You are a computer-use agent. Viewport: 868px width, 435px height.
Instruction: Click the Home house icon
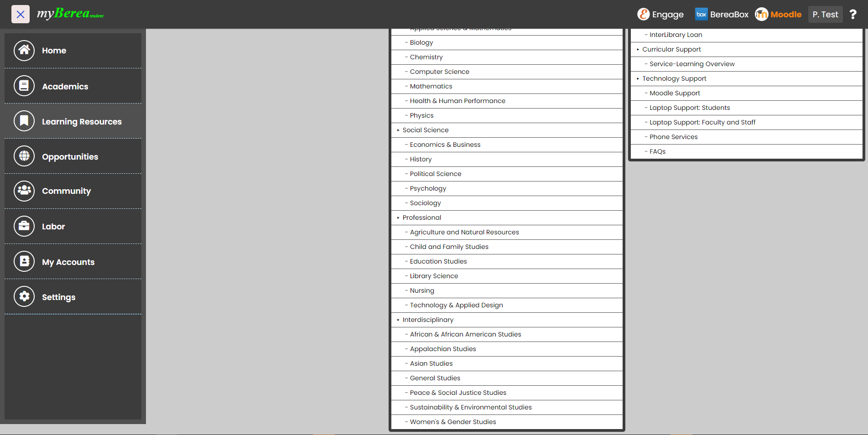pyautogui.click(x=24, y=51)
